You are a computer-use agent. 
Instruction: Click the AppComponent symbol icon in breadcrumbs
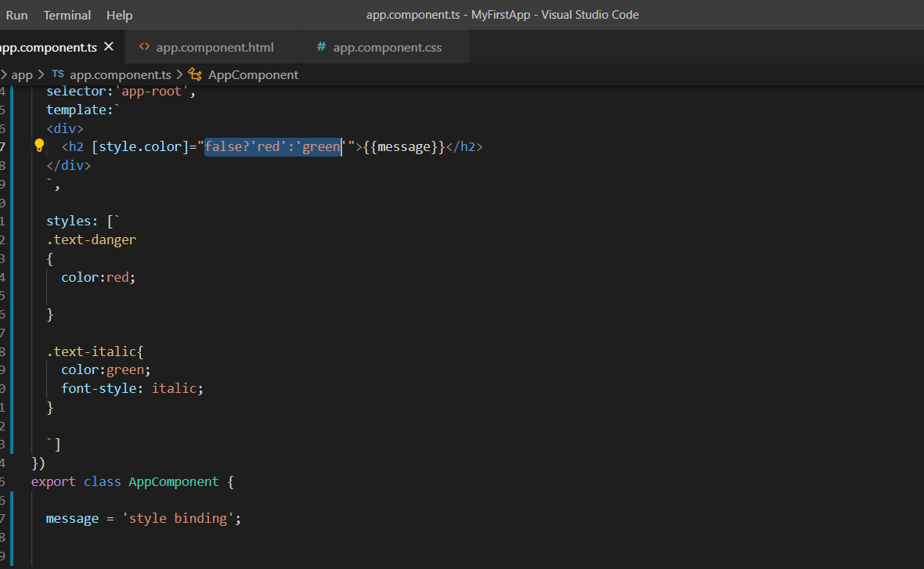pyautogui.click(x=194, y=74)
